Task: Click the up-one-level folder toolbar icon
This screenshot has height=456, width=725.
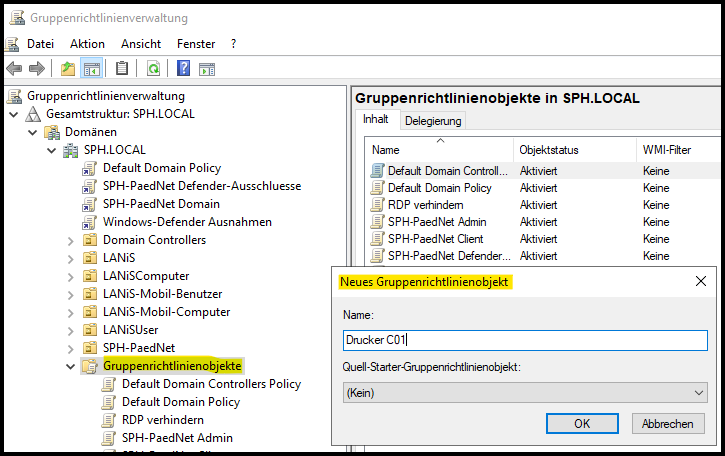Action: [x=68, y=69]
